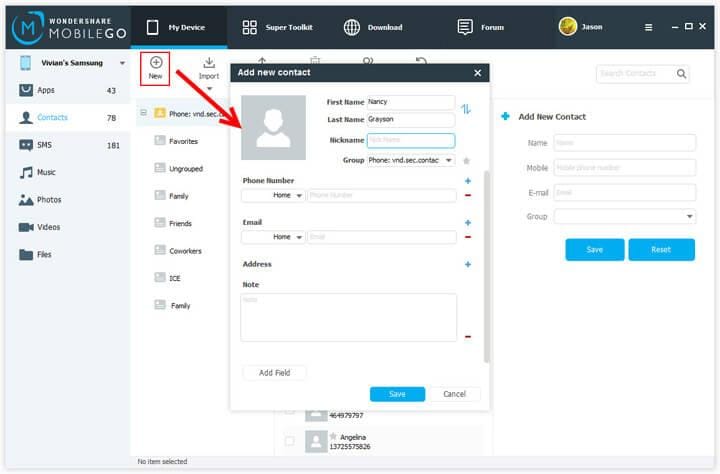The height and width of the screenshot is (474, 720).
Task: Add another phone number with plus icon
Action: [467, 181]
